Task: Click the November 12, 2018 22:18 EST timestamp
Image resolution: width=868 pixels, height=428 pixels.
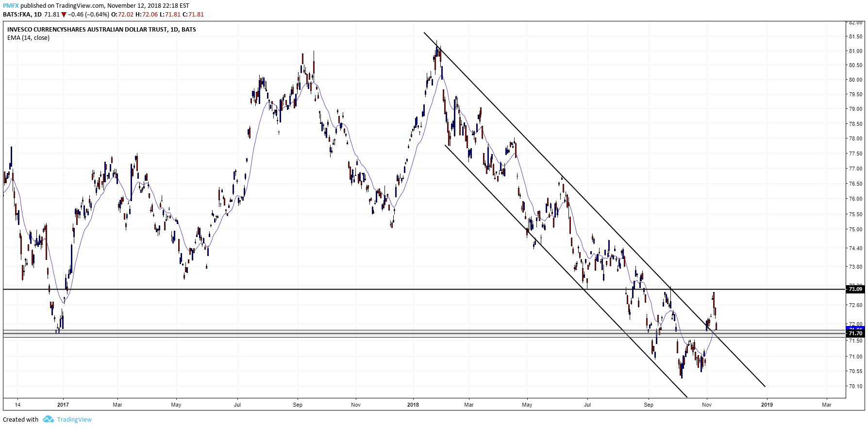Action: (x=148, y=6)
